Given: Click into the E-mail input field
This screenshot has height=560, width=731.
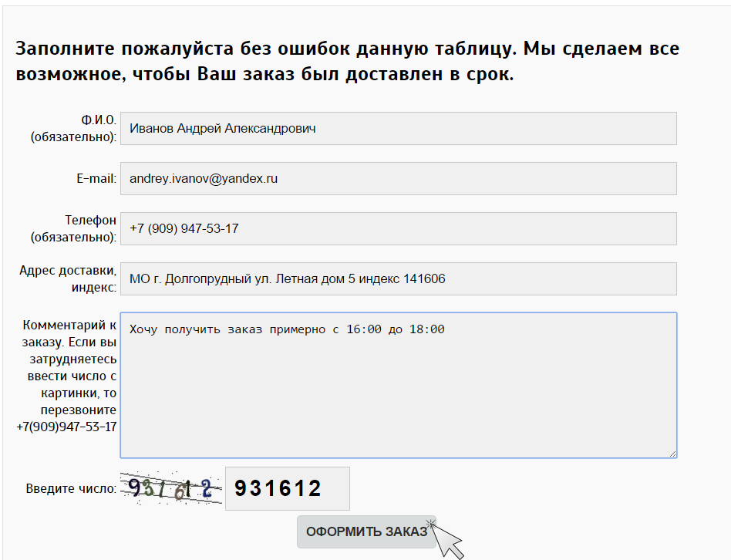Looking at the screenshot, I should pyautogui.click(x=398, y=179).
